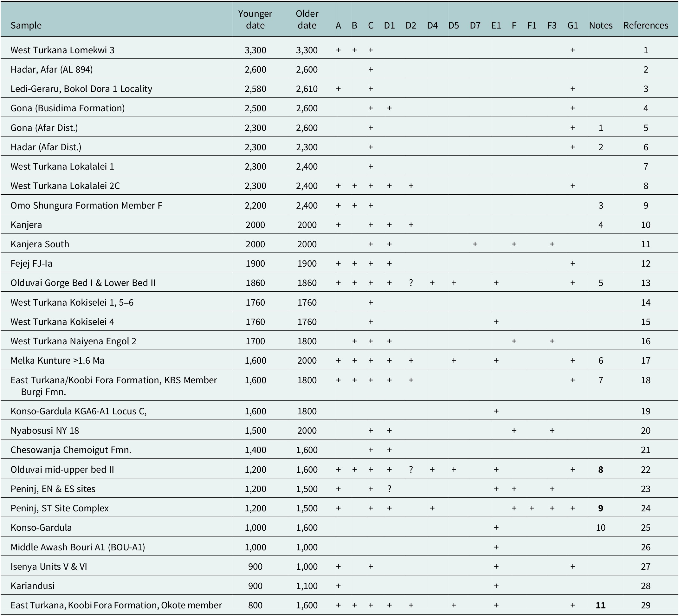Select the "D5" column header
Image resolution: width=679 pixels, height=616 pixels.
click(x=454, y=26)
